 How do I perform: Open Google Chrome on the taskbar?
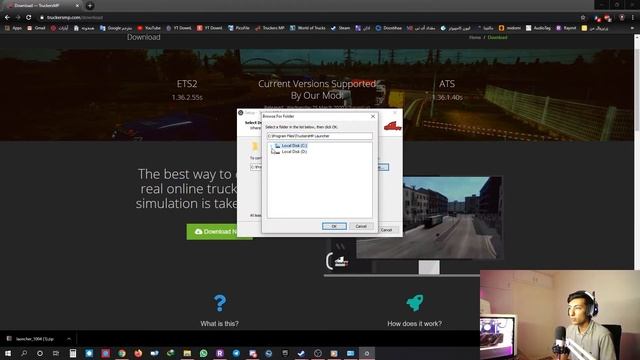point(122,353)
